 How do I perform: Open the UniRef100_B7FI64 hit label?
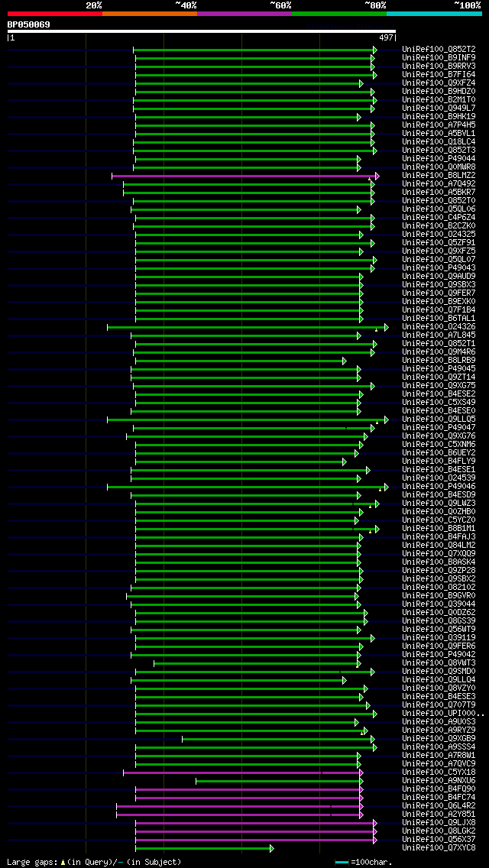click(439, 75)
